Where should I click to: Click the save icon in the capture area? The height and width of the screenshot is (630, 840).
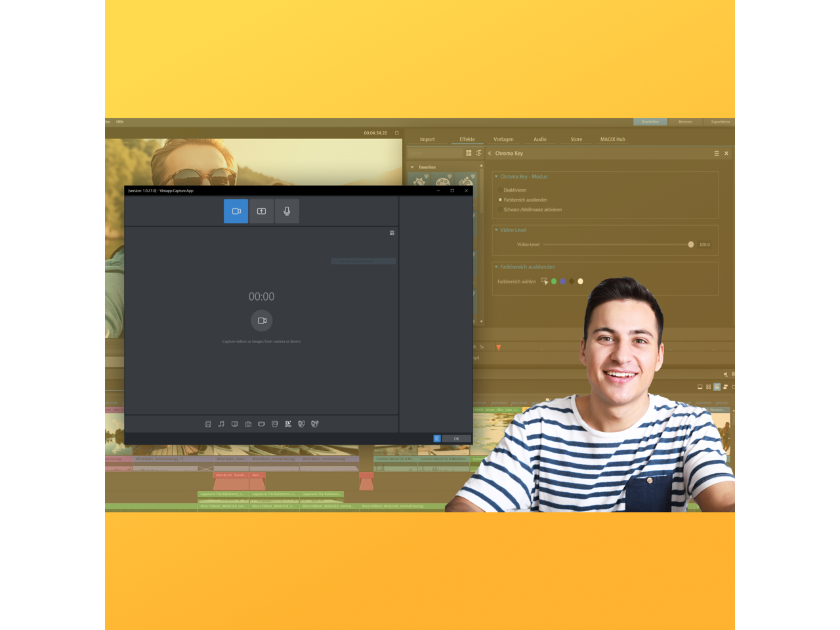(392, 233)
